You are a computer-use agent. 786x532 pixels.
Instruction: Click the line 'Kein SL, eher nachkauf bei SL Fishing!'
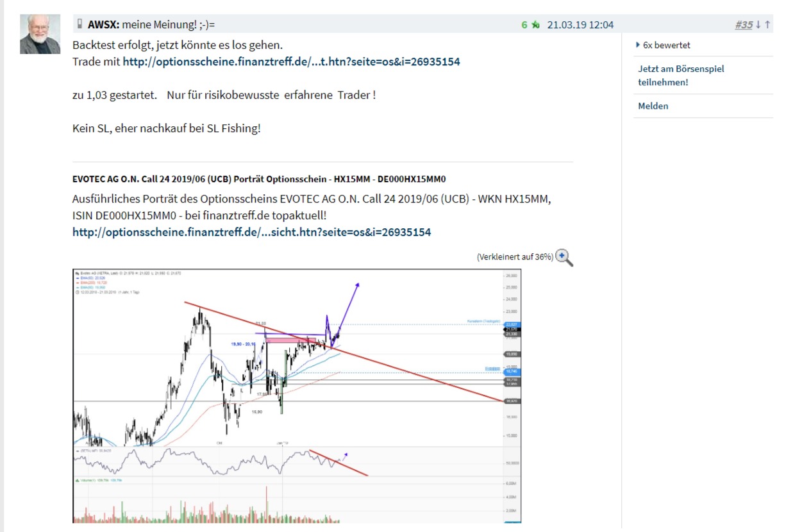click(167, 128)
